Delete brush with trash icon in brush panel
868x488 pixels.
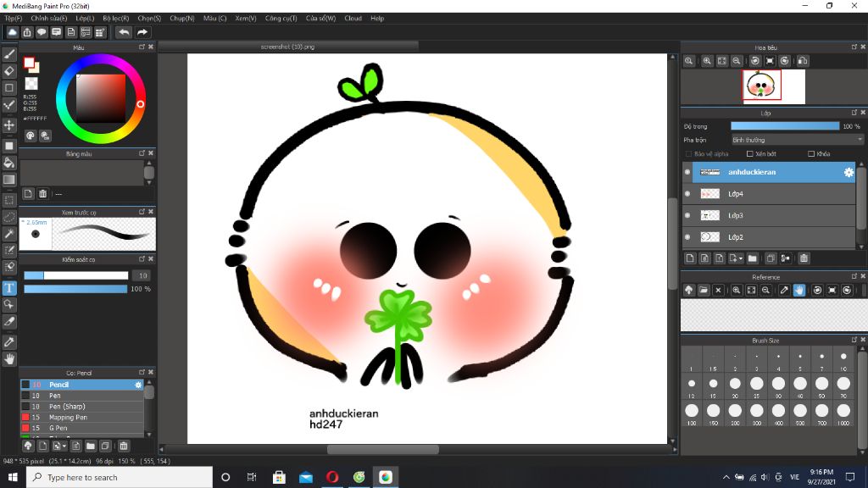click(124, 446)
